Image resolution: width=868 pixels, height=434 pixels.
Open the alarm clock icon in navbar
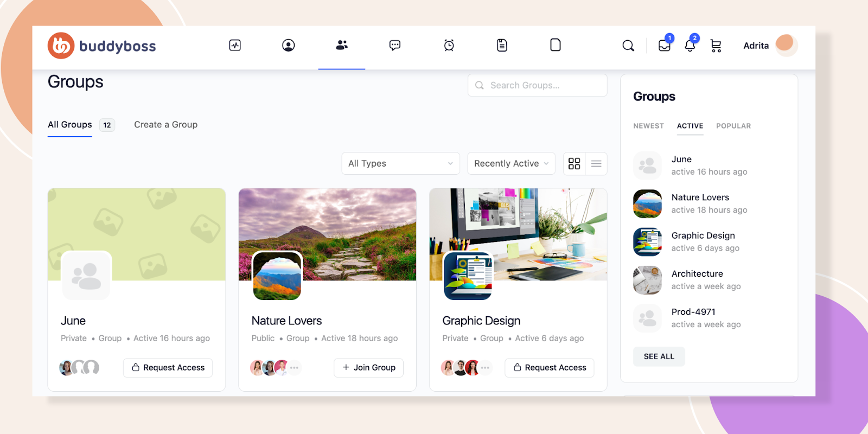click(x=449, y=46)
